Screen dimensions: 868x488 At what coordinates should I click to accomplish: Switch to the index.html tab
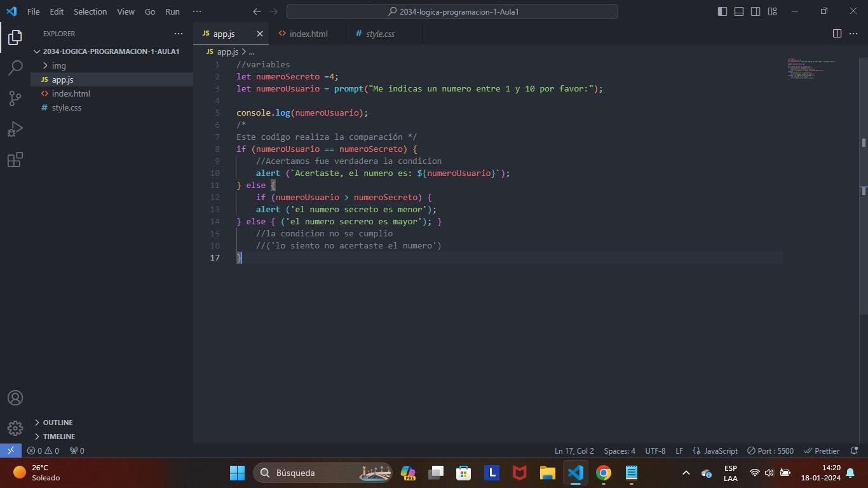click(308, 34)
